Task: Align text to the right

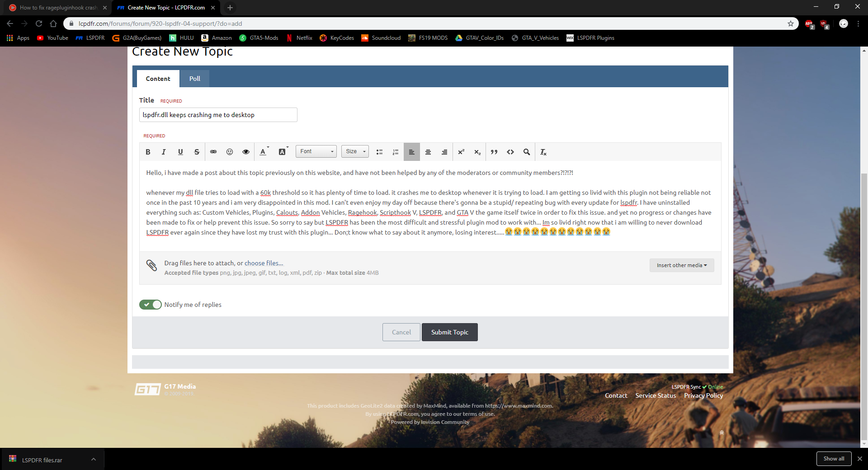Action: [444, 152]
